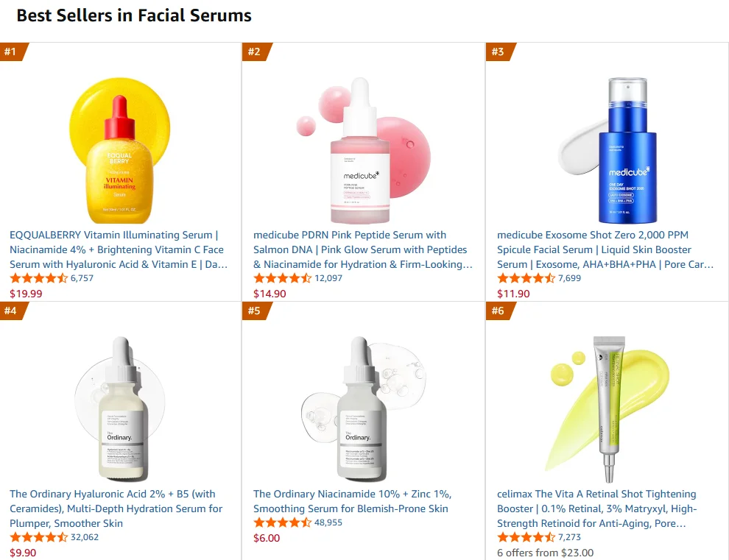Open the EQQUALBERRY Vitamin Illuminating Serum product image
Image resolution: width=729 pixels, height=560 pixels.
(119, 151)
